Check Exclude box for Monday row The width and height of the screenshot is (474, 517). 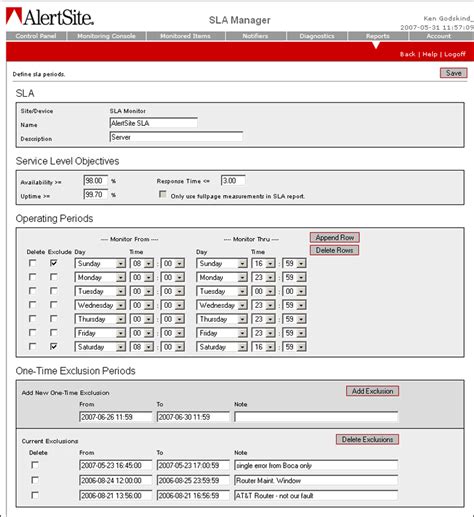53,277
